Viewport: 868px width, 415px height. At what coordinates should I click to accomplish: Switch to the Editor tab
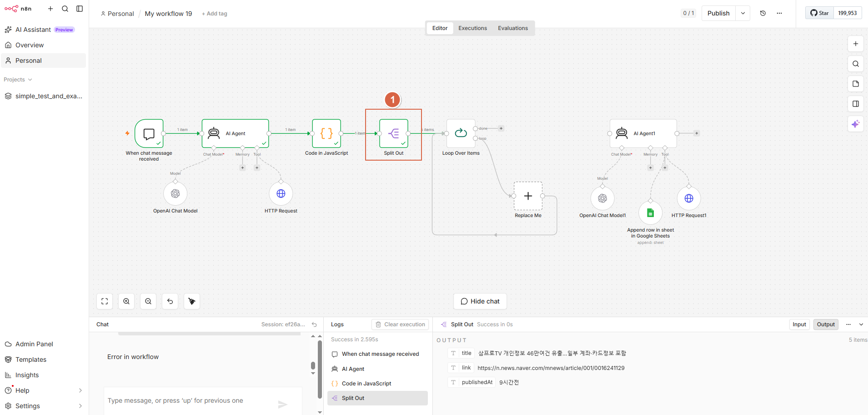440,28
